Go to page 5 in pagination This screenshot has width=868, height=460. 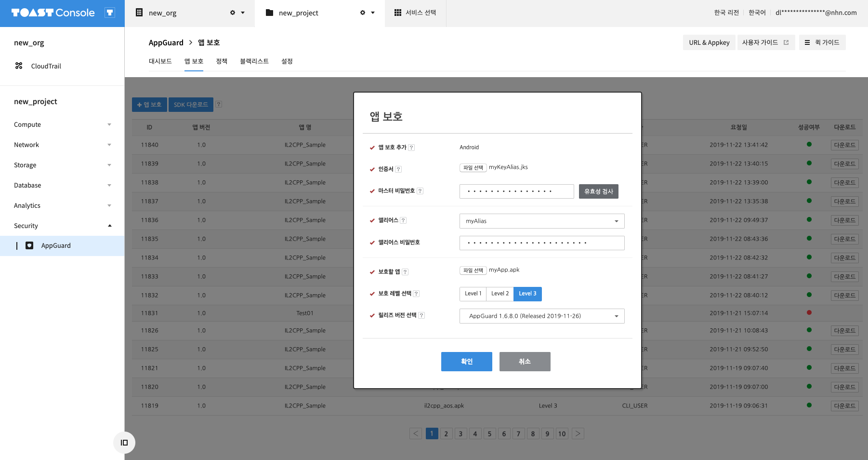click(489, 433)
